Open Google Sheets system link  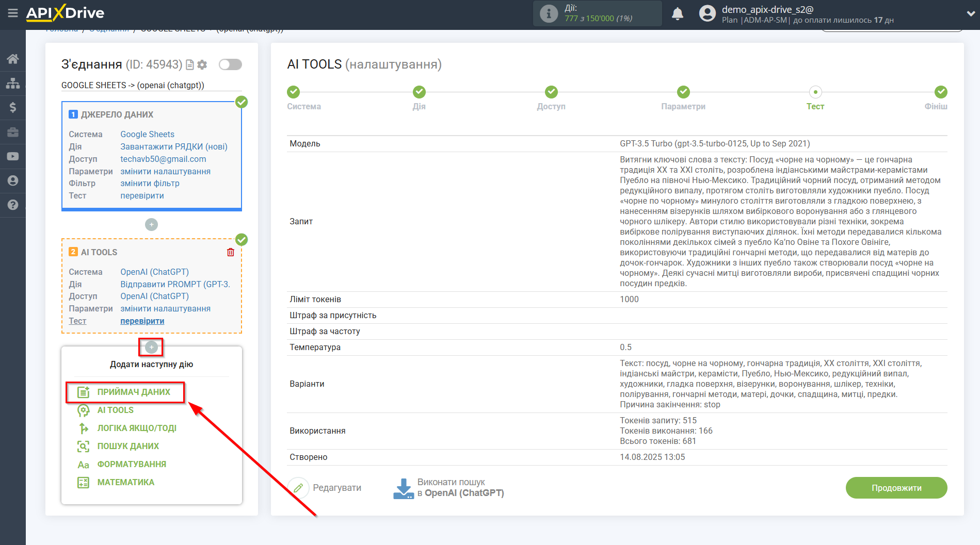[147, 134]
